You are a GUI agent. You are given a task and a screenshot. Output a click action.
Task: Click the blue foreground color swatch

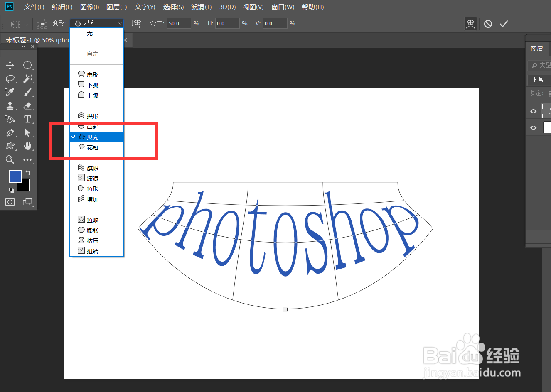pyautogui.click(x=15, y=176)
